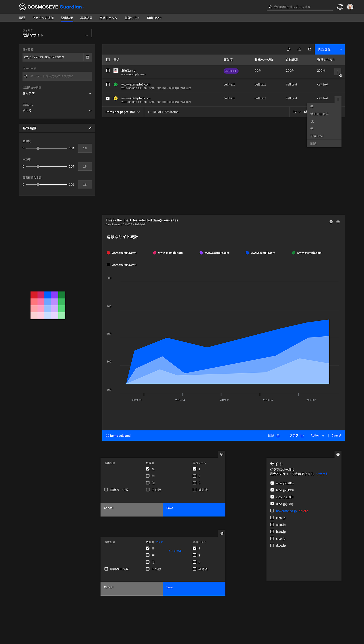Click gear icon above first filter panel
The width and height of the screenshot is (364, 644).
pyautogui.click(x=222, y=454)
